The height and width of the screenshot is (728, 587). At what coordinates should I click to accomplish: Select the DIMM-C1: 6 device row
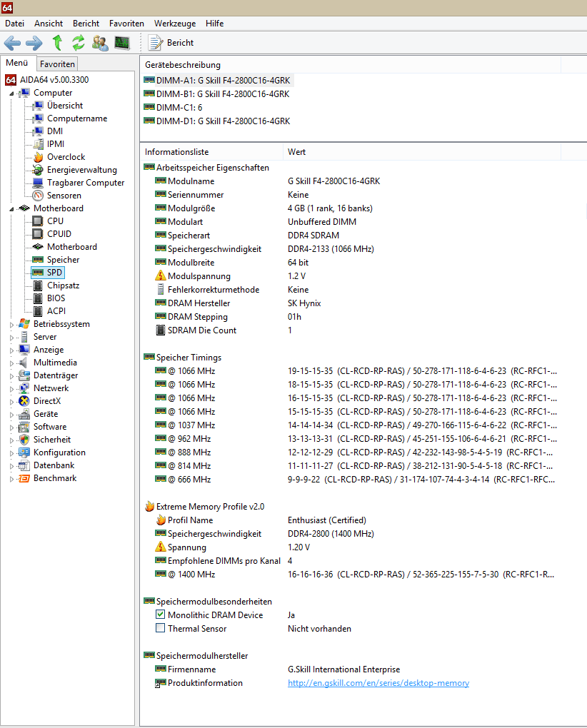point(174,107)
